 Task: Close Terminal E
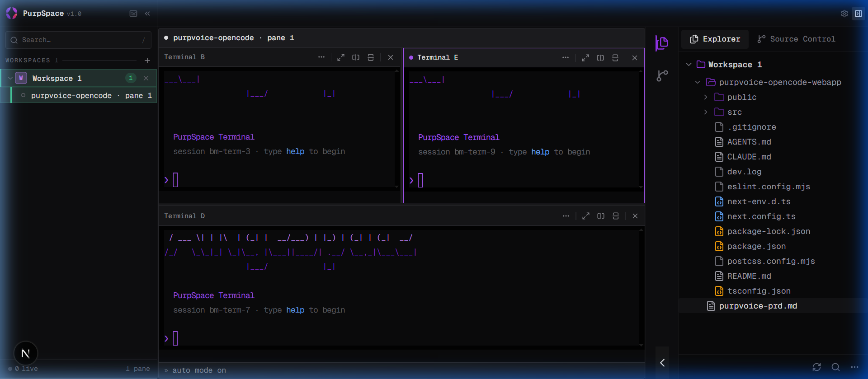(635, 58)
